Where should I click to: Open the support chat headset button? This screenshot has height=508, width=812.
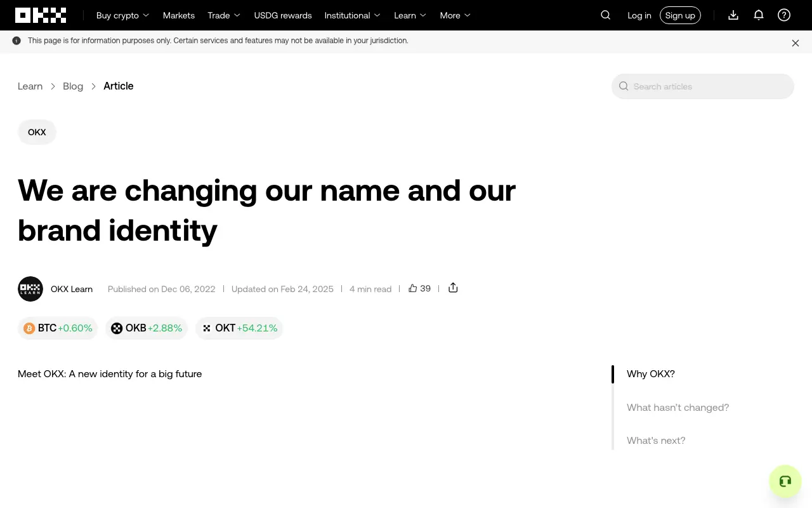coord(785,481)
